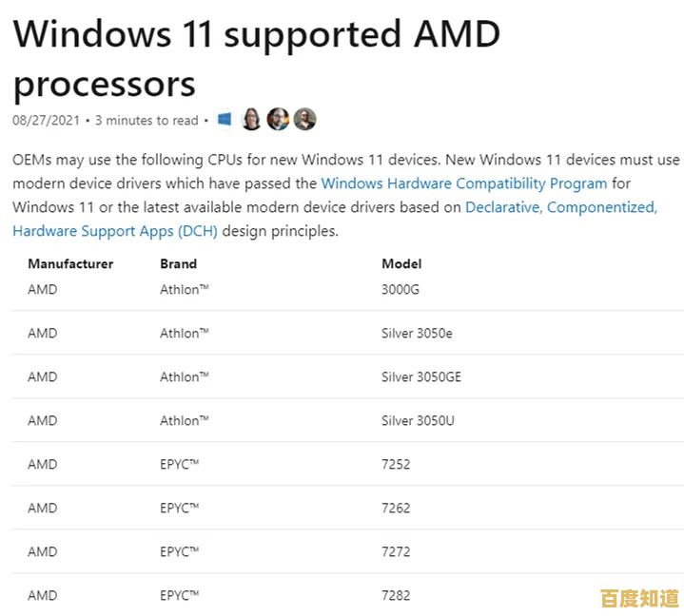Follow the Hardware Support Apps (DCH) link
This screenshot has height=616, width=684.
tap(115, 230)
